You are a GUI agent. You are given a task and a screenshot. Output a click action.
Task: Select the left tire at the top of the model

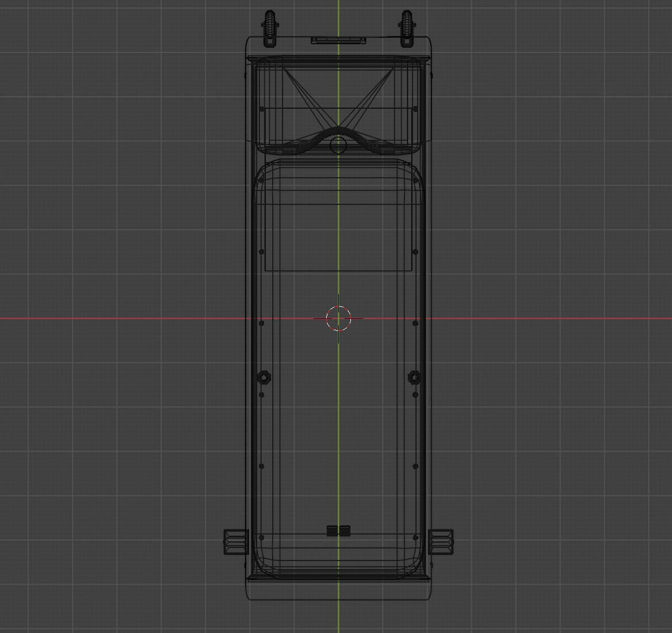pos(270,28)
